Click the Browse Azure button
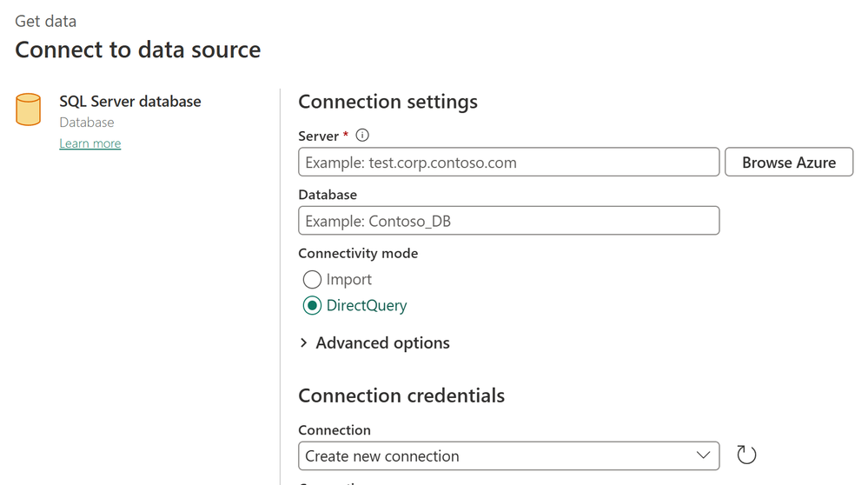This screenshot has width=868, height=485. 789,163
